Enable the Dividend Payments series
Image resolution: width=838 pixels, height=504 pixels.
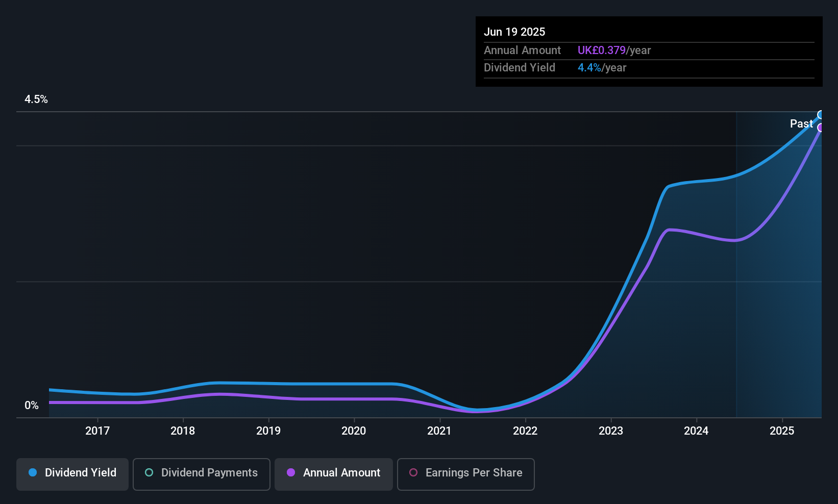[201, 474]
